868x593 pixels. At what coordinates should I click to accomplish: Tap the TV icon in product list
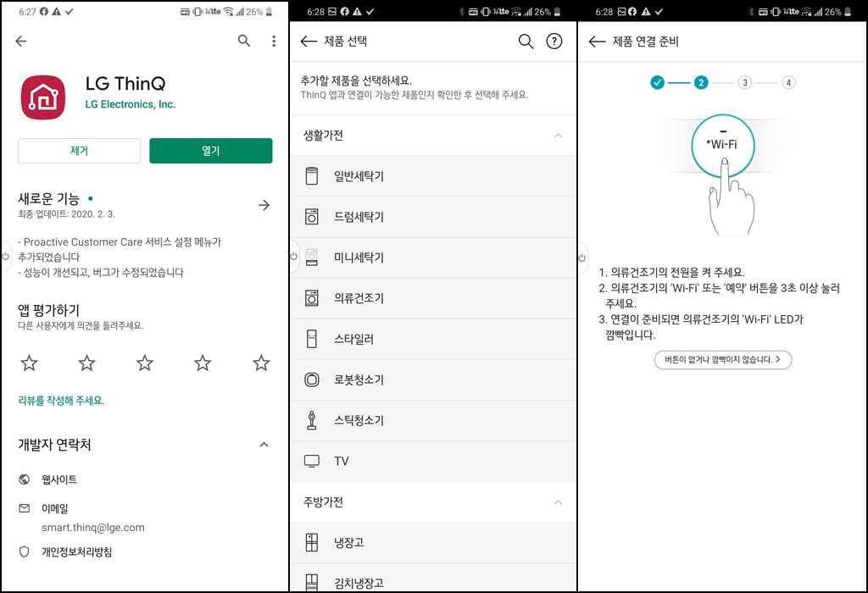(312, 461)
